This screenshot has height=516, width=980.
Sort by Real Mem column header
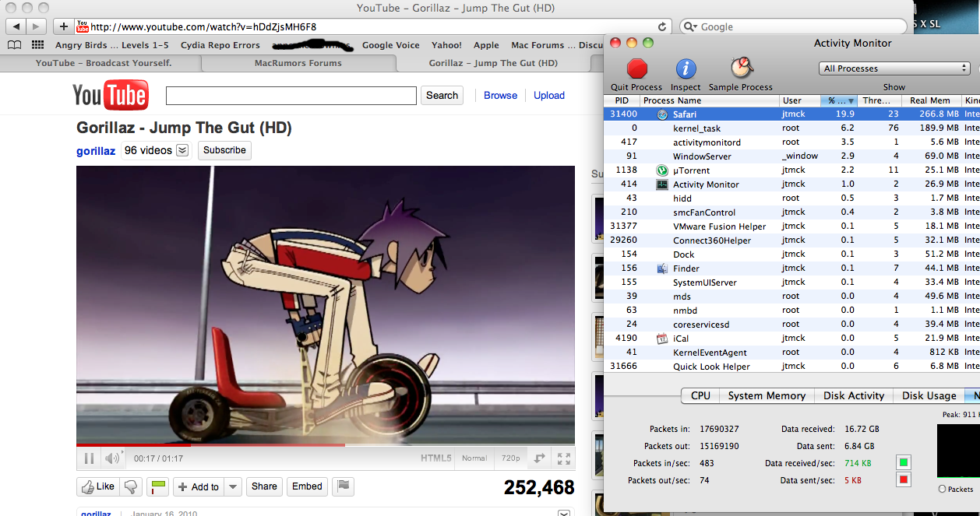[x=930, y=100]
